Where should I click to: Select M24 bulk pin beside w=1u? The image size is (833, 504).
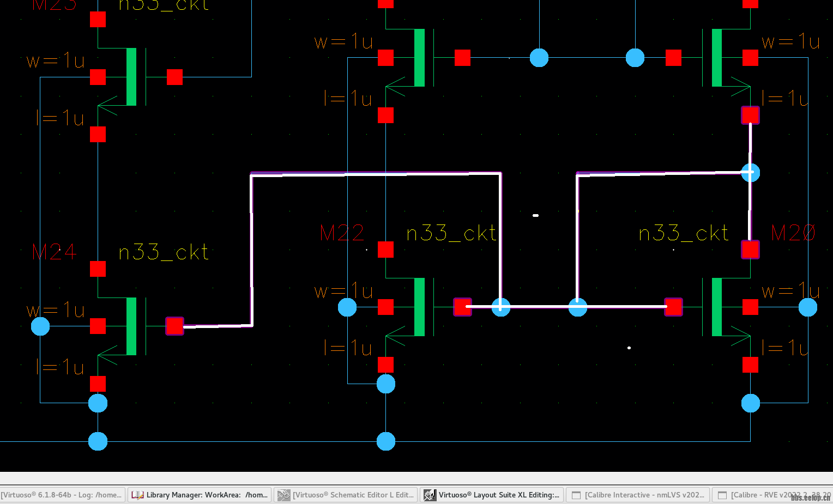click(x=98, y=326)
